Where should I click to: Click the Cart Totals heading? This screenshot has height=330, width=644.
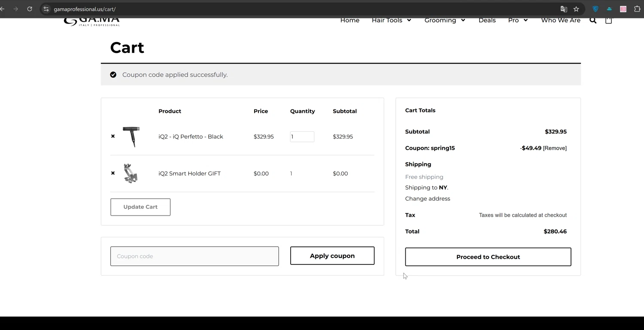420,110
